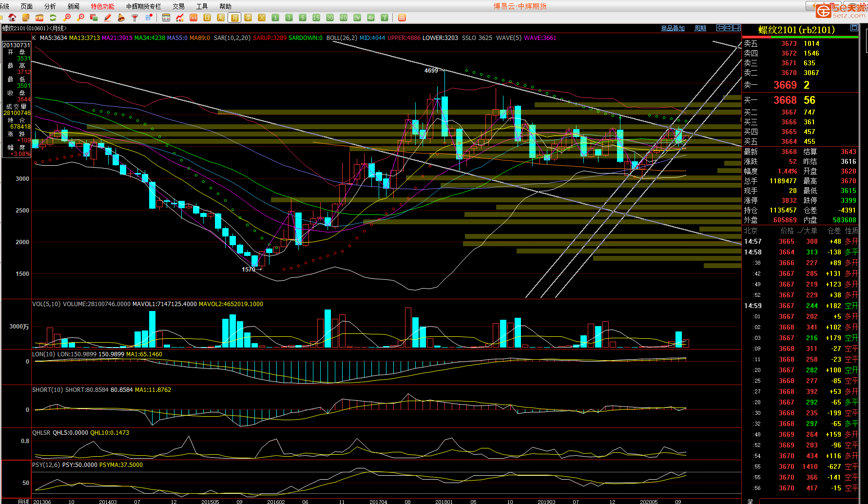Open the alert bell icon
Viewport: 868px width, 504px height.
pos(121,18)
